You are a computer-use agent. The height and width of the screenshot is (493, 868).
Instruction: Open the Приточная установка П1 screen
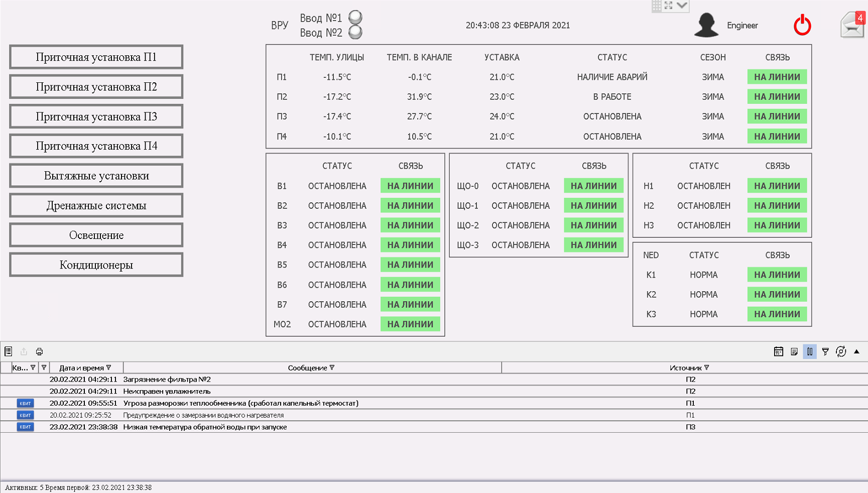(96, 57)
